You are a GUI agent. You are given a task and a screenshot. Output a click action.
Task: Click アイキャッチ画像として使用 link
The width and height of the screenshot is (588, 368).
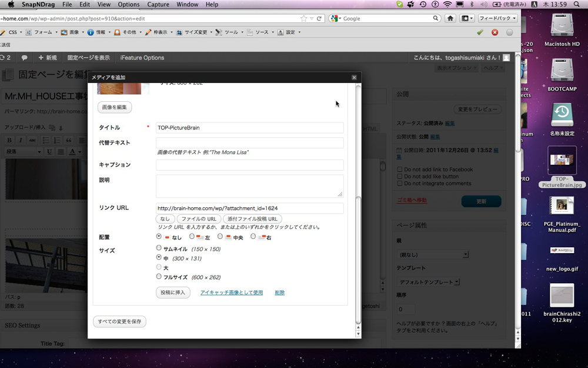pyautogui.click(x=231, y=293)
